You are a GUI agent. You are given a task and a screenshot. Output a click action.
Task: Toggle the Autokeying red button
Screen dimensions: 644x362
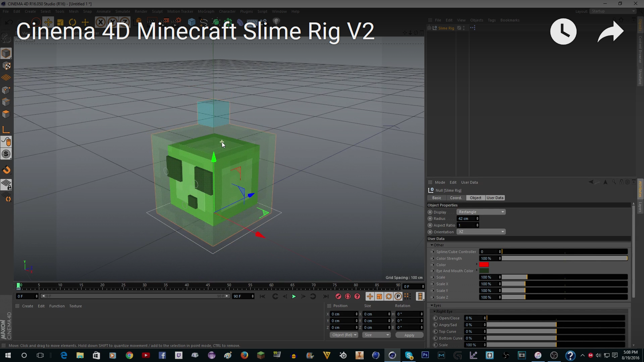coord(348,296)
